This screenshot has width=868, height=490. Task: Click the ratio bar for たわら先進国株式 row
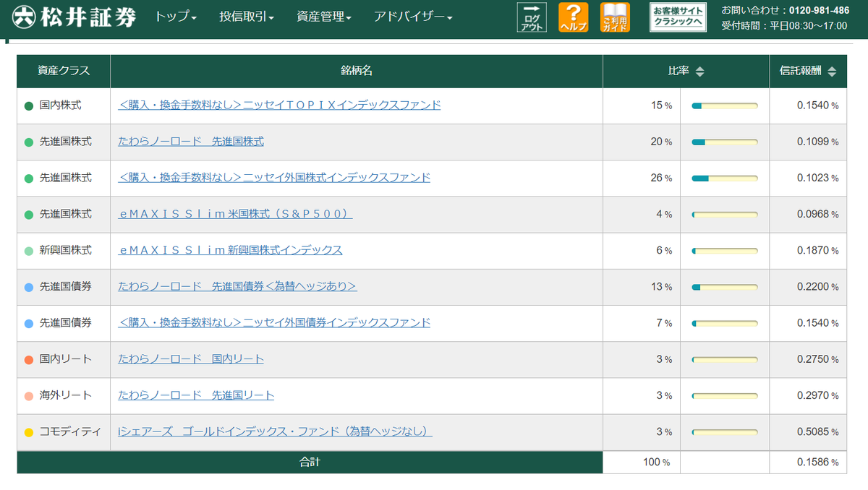pyautogui.click(x=725, y=142)
